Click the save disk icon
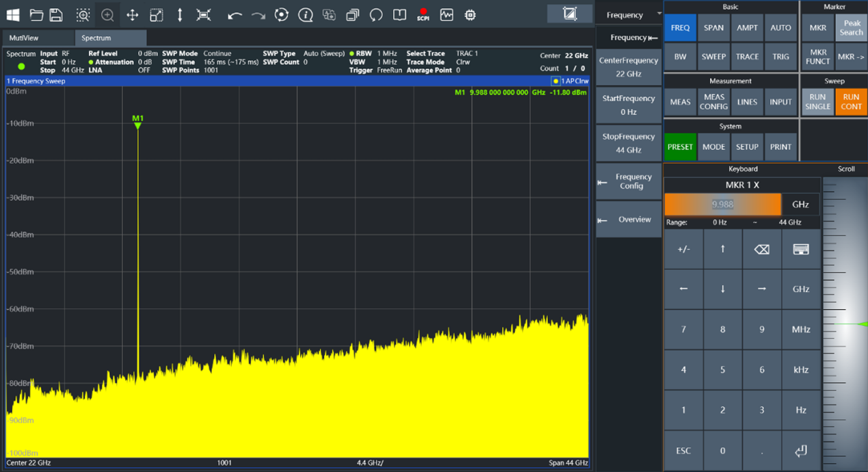868x472 pixels. 56,15
